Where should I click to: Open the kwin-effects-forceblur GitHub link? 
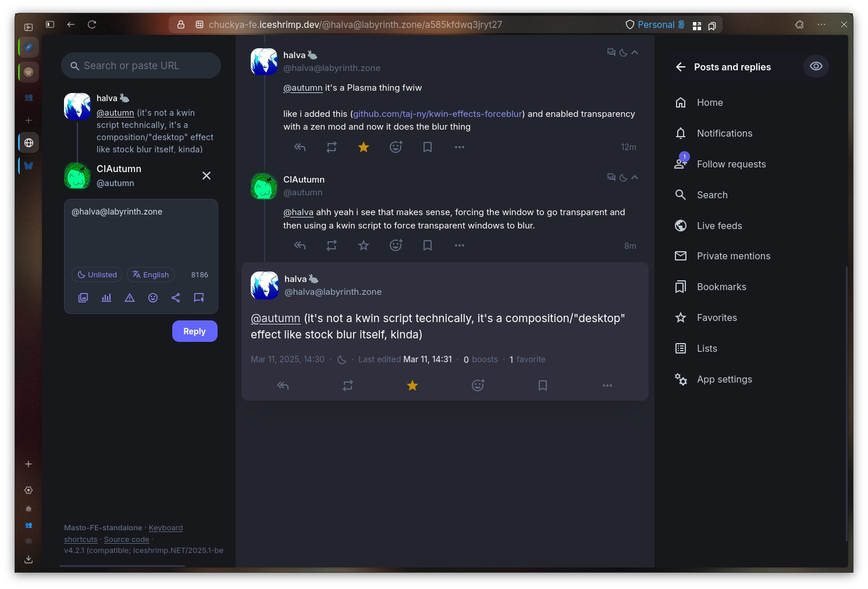[x=436, y=113]
